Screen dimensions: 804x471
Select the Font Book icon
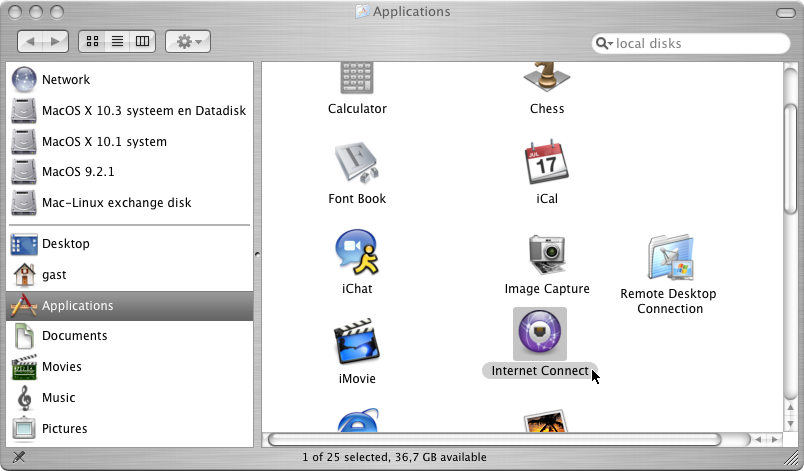[x=357, y=163]
